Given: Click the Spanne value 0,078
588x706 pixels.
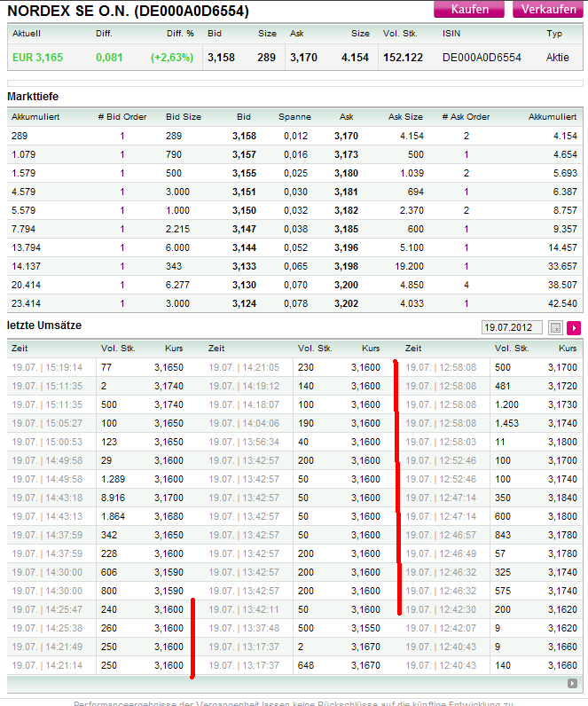Looking at the screenshot, I should 295,304.
